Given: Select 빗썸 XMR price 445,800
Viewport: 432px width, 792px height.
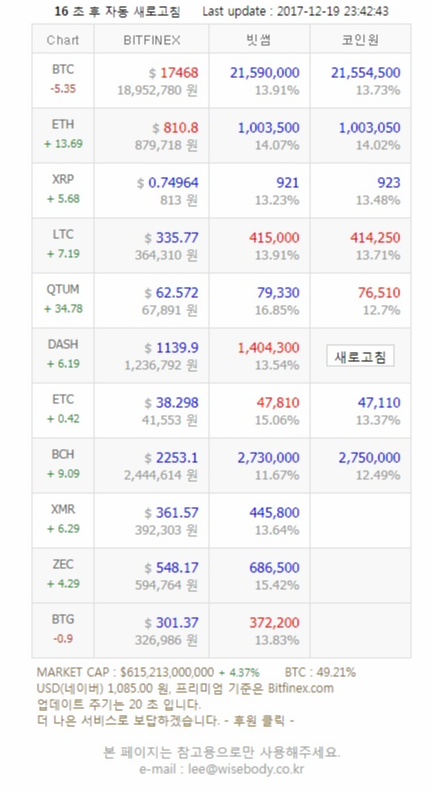Looking at the screenshot, I should tap(274, 513).
